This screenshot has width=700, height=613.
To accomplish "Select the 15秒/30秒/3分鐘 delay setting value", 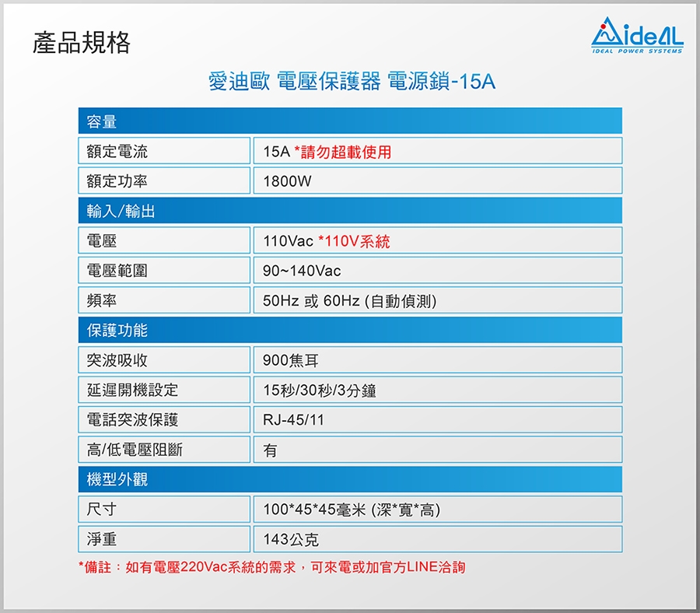I will point(320,391).
